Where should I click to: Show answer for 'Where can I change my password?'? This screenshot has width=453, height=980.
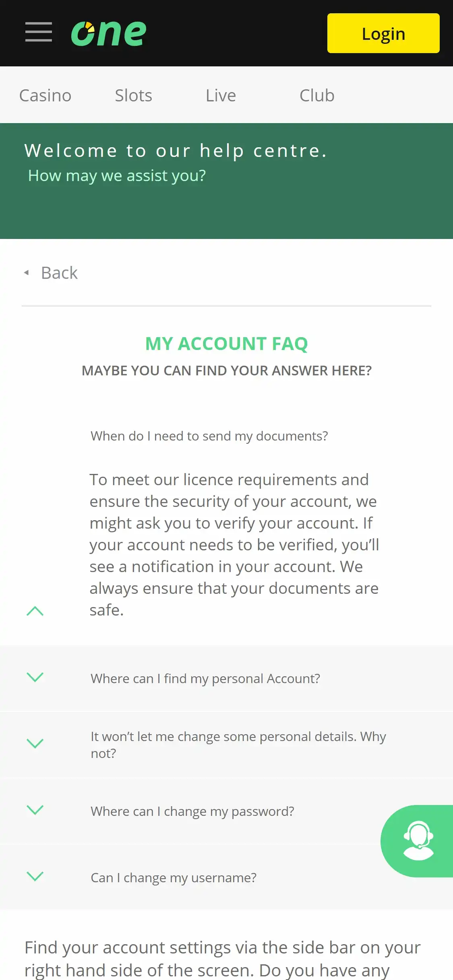click(x=192, y=811)
